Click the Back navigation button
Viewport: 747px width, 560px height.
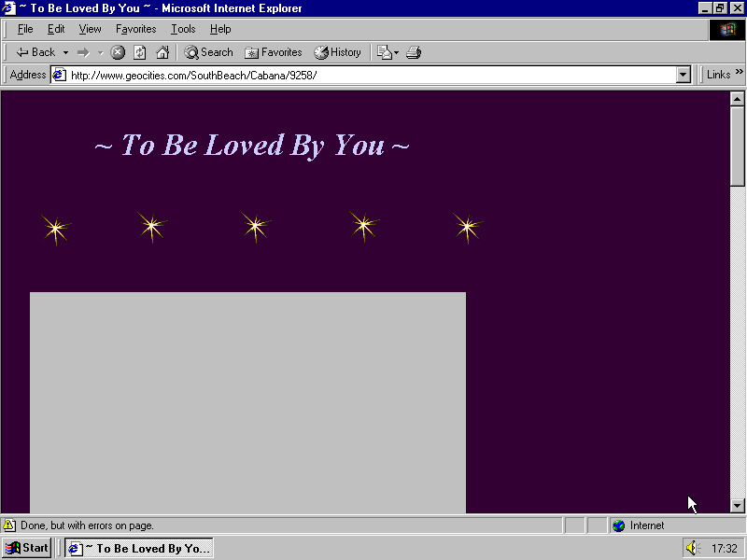pos(35,52)
